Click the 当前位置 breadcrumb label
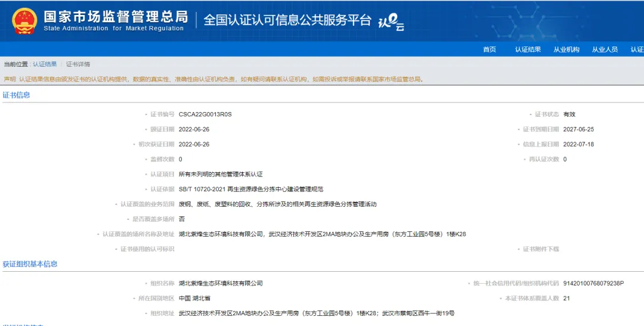The width and height of the screenshot is (644, 326). (x=16, y=64)
